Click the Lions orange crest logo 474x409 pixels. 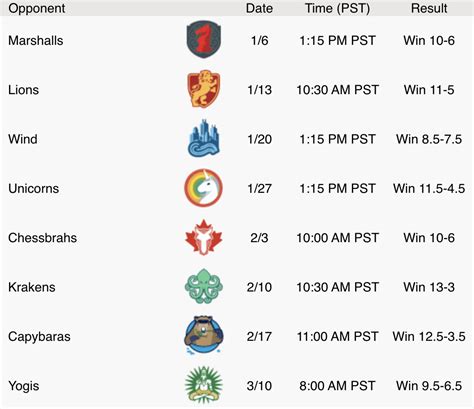203,89
